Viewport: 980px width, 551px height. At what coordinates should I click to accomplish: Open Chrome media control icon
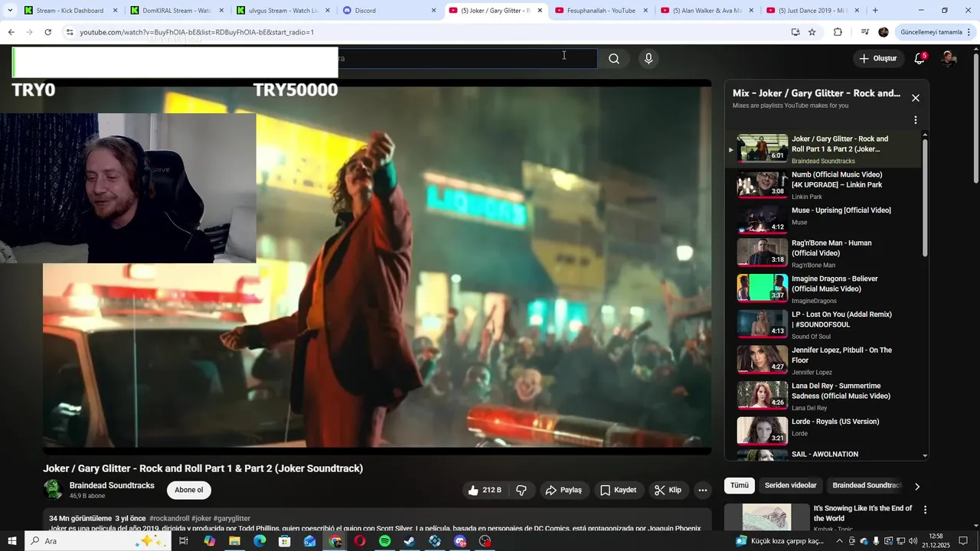coord(865,32)
